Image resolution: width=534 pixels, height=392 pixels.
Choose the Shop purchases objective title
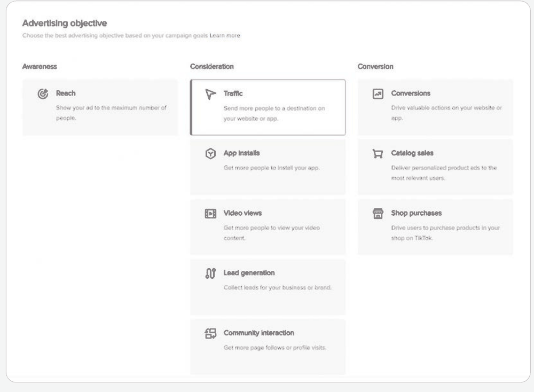click(417, 213)
